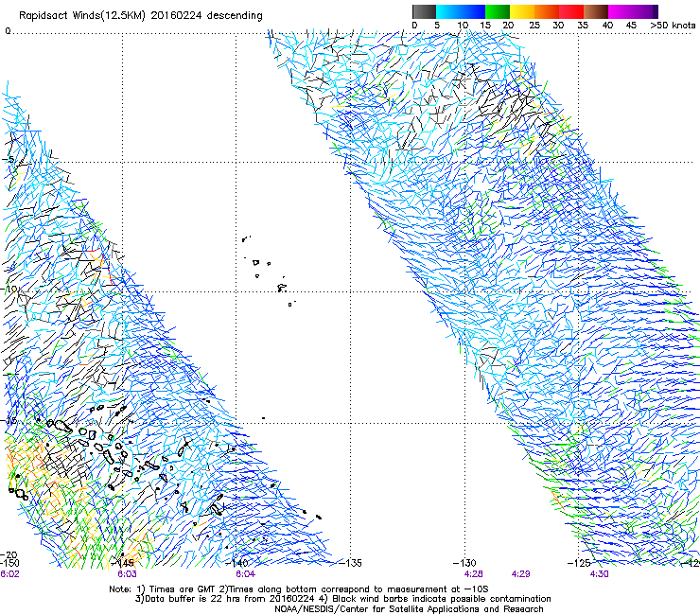Click the '30' label under the color bar

[x=558, y=26]
